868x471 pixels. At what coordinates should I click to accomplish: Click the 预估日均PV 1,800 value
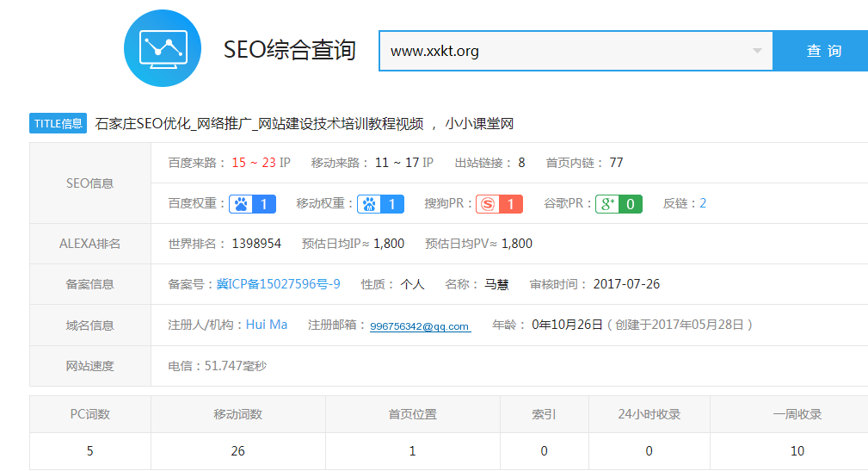click(516, 244)
